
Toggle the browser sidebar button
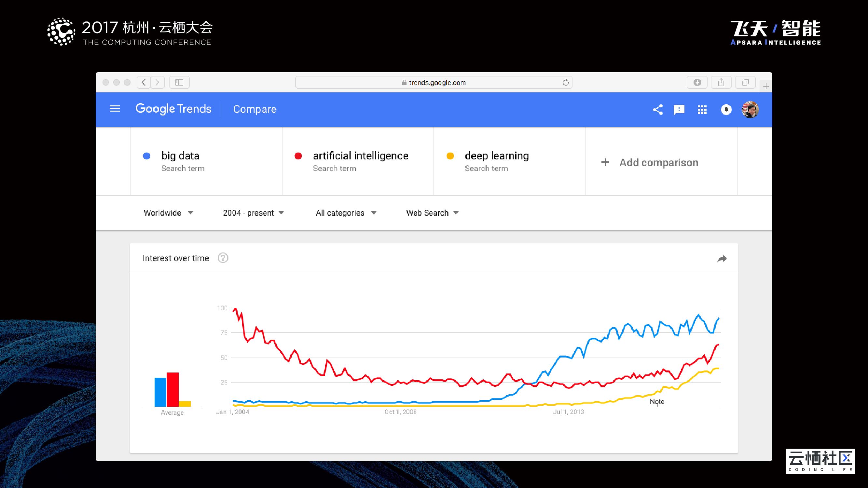(x=179, y=83)
